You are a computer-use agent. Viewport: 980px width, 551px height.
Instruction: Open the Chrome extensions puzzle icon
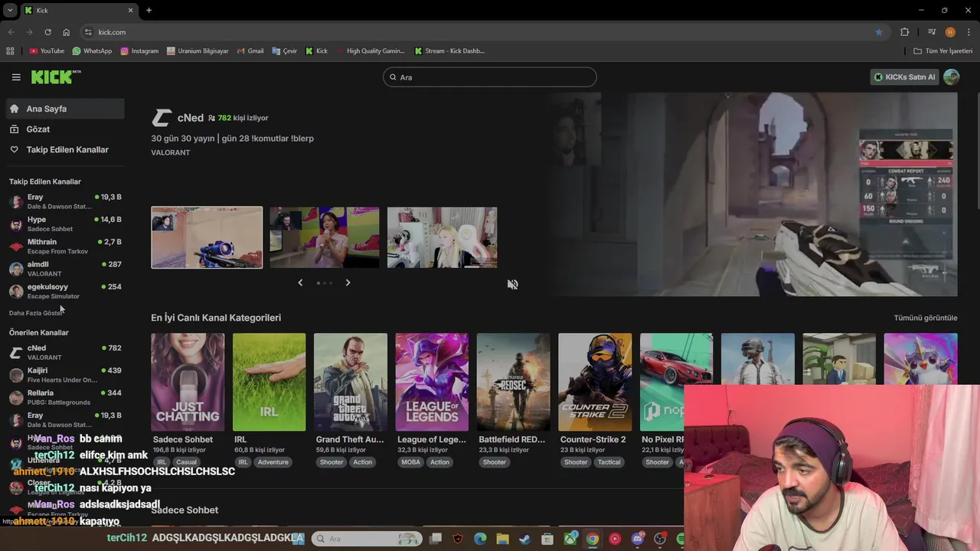tap(905, 32)
